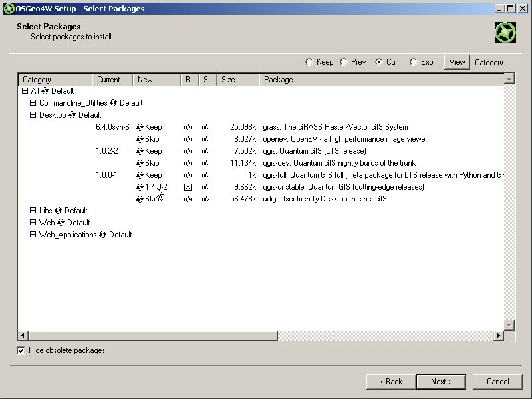The image size is (532, 399).
Task: Click the cycle icon beside Commandline_Utilities
Action: (113, 103)
